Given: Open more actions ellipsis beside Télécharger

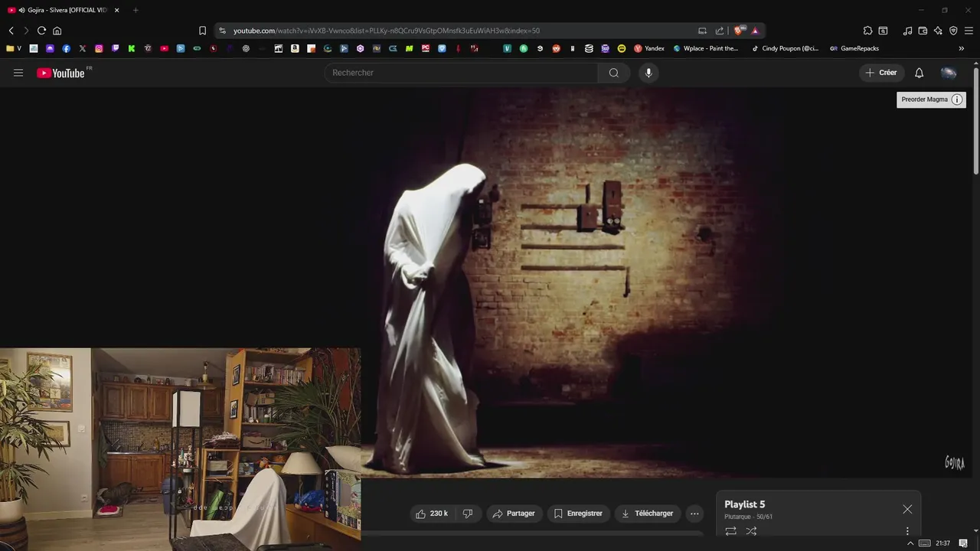Looking at the screenshot, I should tap(694, 514).
